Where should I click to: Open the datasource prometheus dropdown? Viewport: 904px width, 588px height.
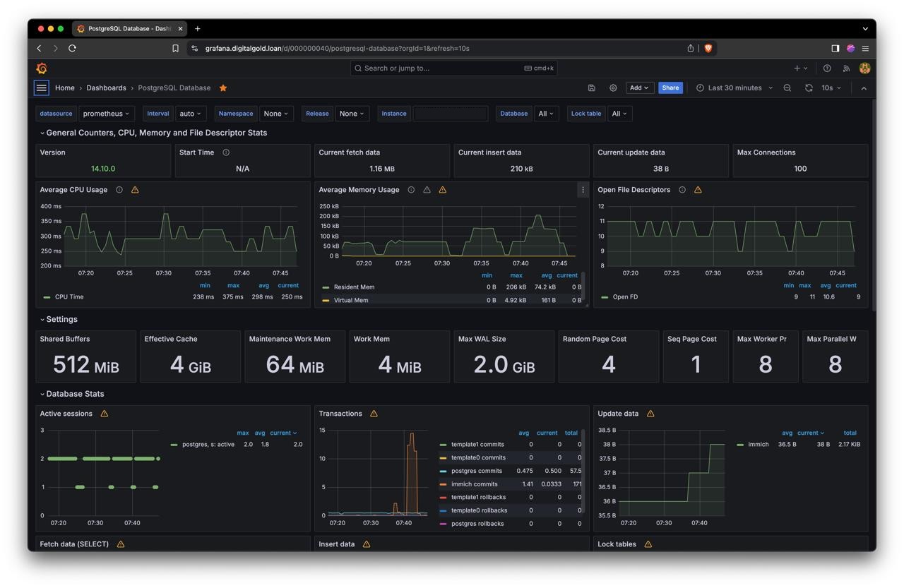[x=107, y=114]
